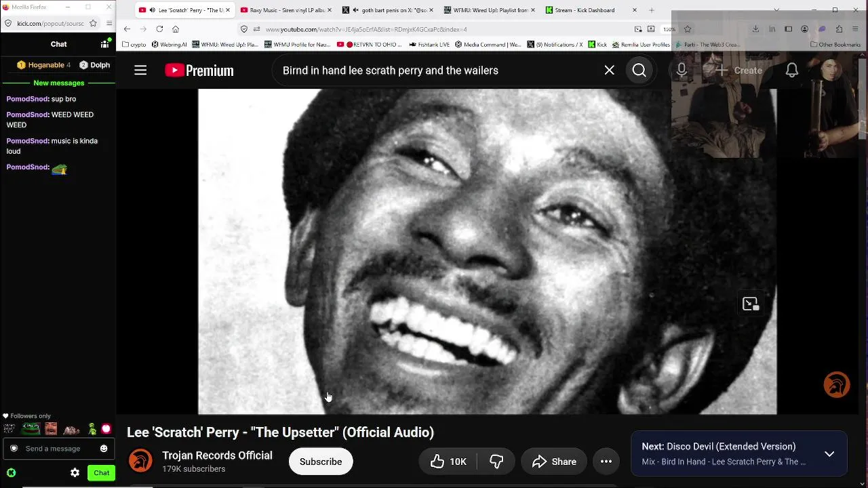Open Trojan Records Official channel avatar
868x488 pixels.
(140, 462)
